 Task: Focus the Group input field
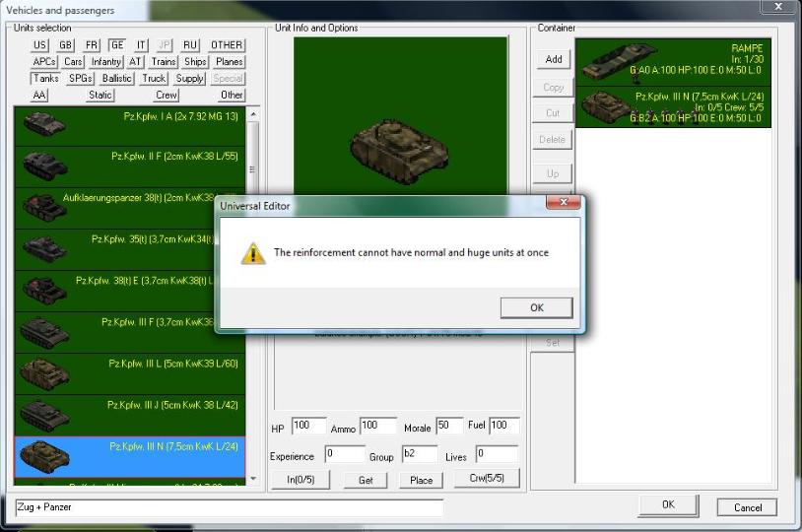pyautogui.click(x=420, y=454)
